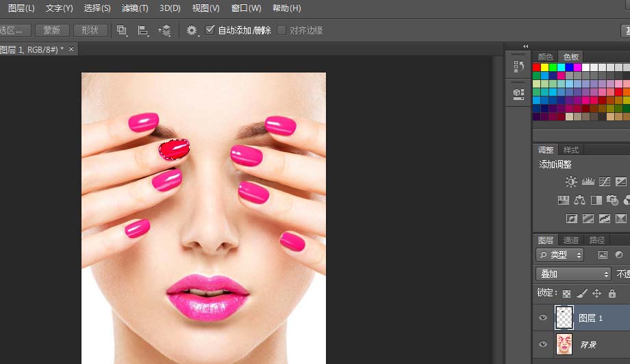Filter layers by adjustment layer icon

(x=619, y=255)
